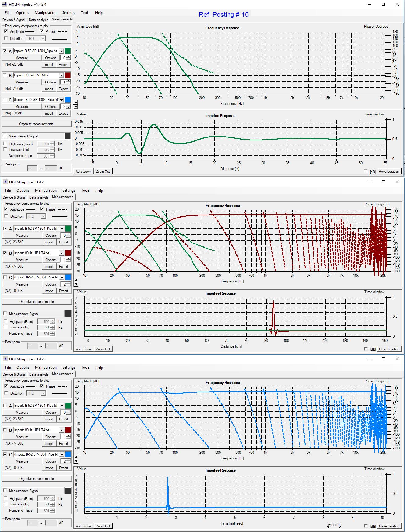Click Organize measurements button in top window

[36, 124]
